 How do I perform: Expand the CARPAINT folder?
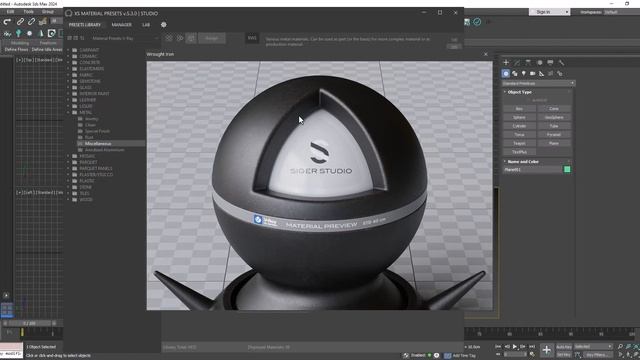tap(68, 50)
